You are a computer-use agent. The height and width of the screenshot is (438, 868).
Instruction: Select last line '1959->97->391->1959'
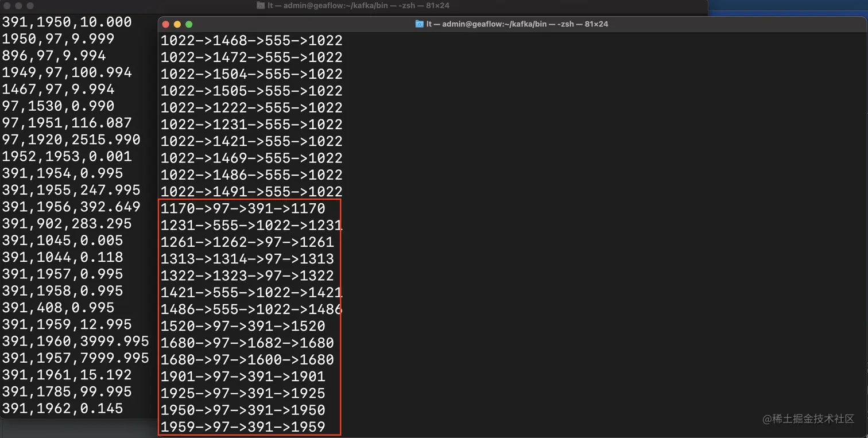coord(243,427)
